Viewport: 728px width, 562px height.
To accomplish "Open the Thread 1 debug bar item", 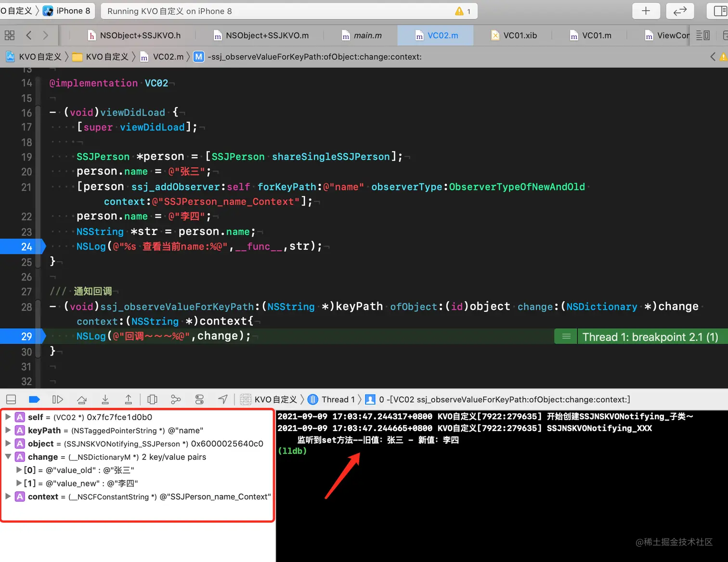I will (331, 399).
